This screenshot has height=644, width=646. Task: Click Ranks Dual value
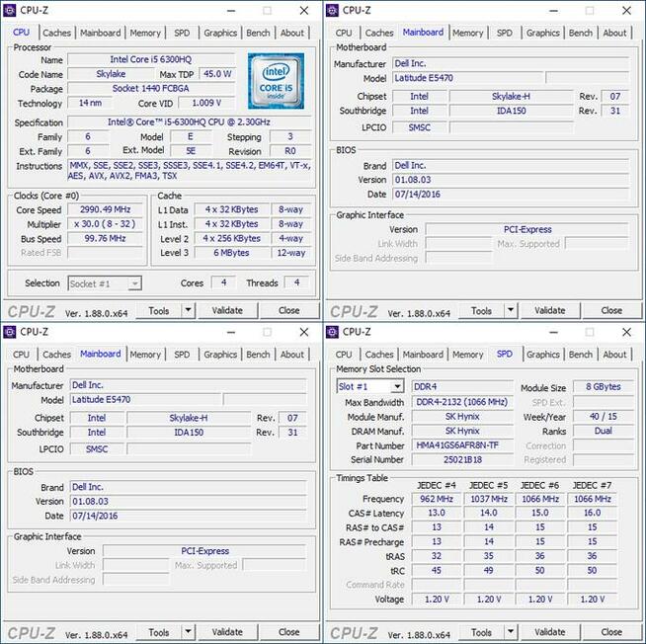604,431
